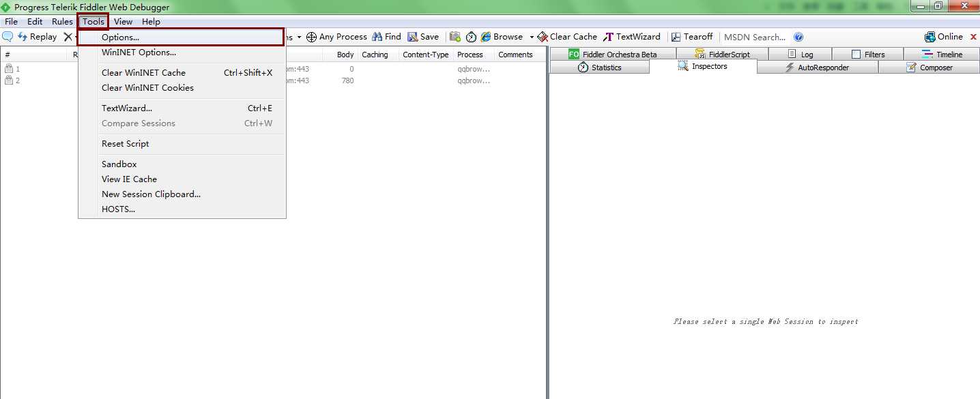Sort by Comments column header
The height and width of the screenshot is (399, 980).
coord(519,55)
